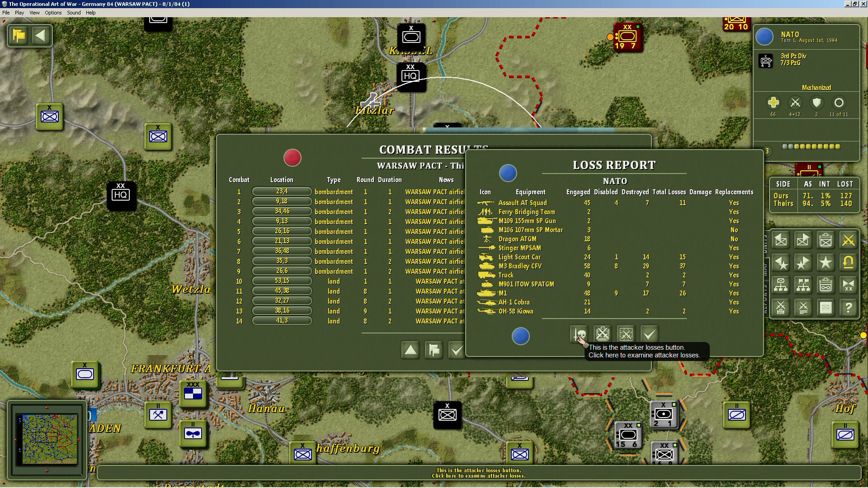This screenshot has height=488, width=868.
Task: Click the yellow cross health icon
Action: point(773,103)
